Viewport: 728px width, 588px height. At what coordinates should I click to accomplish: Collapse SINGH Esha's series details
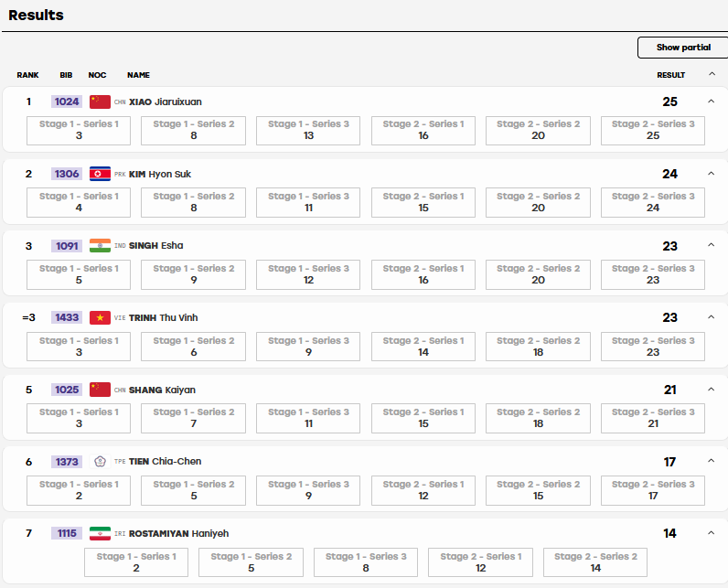[x=711, y=244]
